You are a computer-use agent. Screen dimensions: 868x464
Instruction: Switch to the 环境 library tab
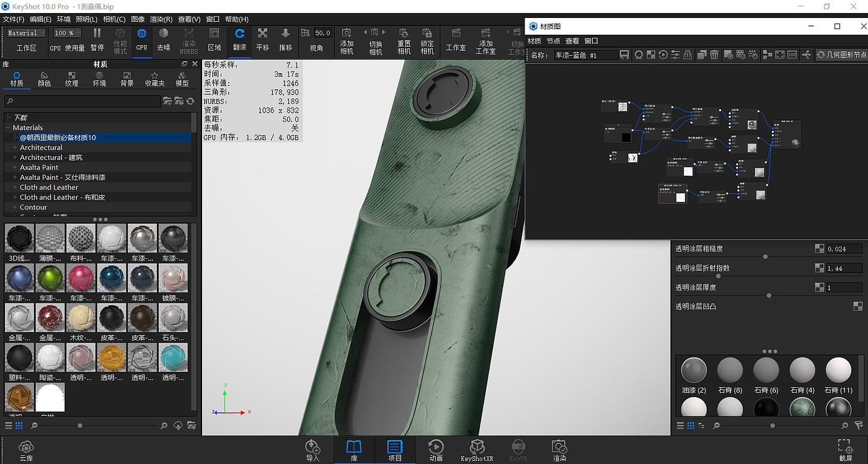(99, 79)
